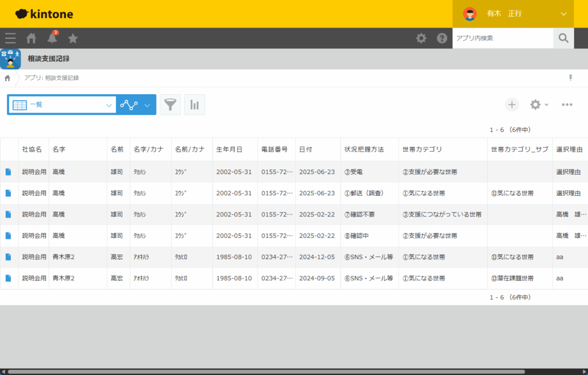Open the notifications bell icon
Viewport: 588px width, 375px height.
pyautogui.click(x=52, y=38)
